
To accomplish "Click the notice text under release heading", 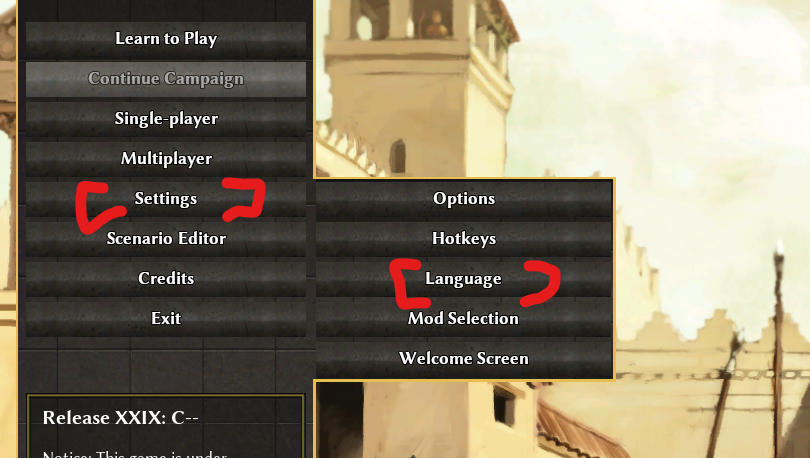I will 134,454.
